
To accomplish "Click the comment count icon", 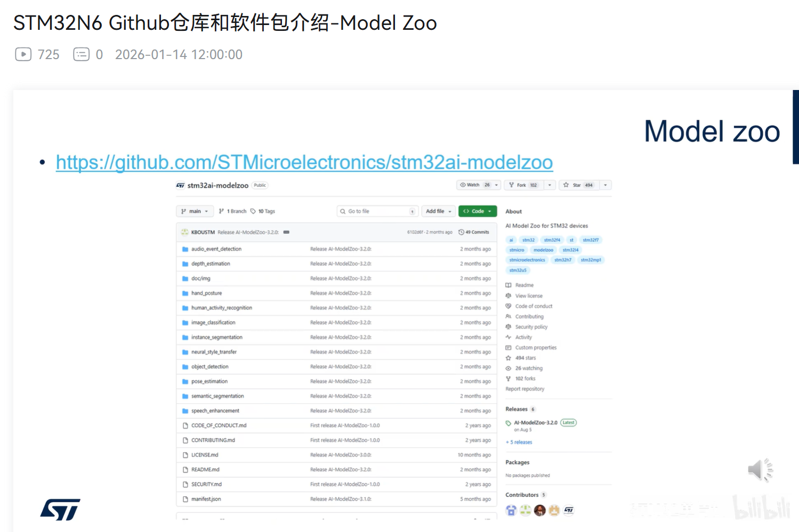I will pyautogui.click(x=81, y=54).
